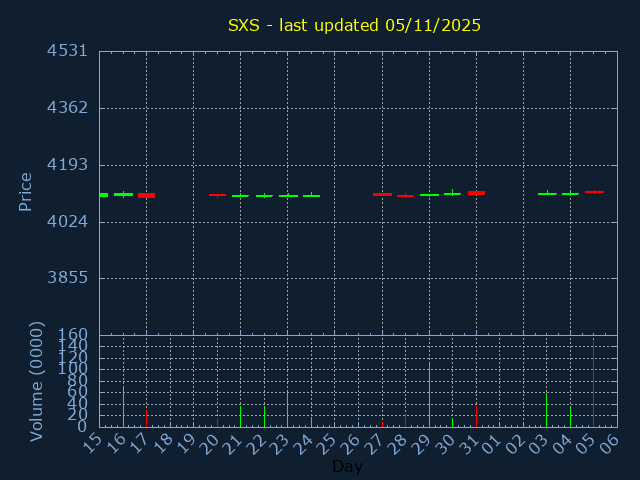Click the day 06 x-axis tick label

(x=610, y=442)
